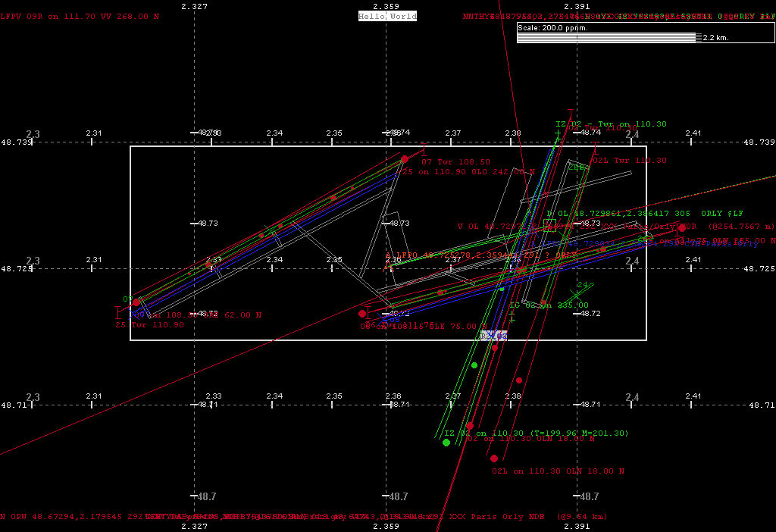Click the "IG 02 on 335.00" green label
Screen dimensions: 776x532
coord(549,305)
